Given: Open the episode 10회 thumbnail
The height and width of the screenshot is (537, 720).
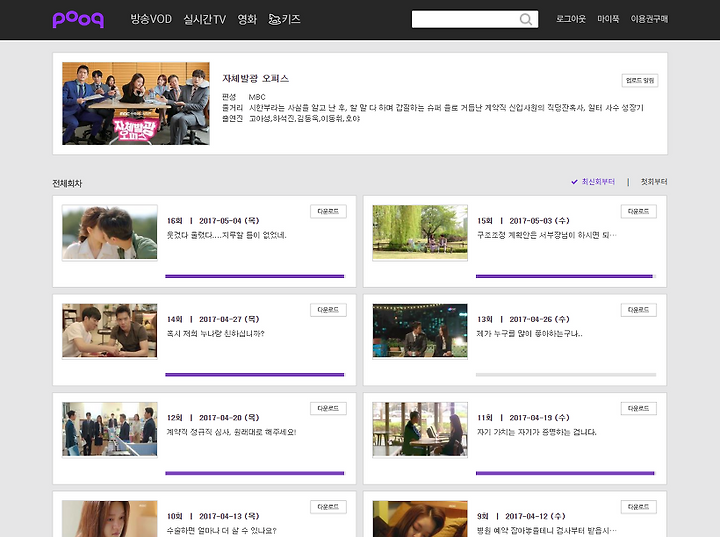Looking at the screenshot, I should (x=110, y=519).
